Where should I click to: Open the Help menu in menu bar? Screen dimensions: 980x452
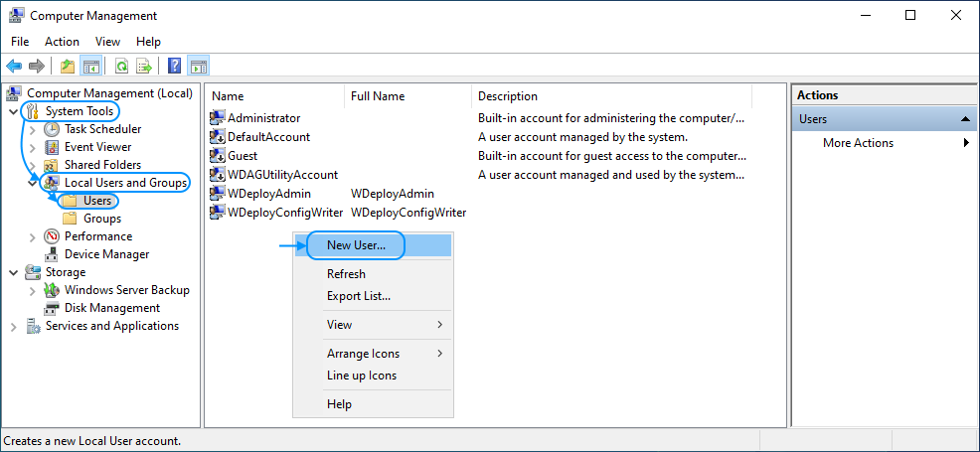(x=149, y=42)
